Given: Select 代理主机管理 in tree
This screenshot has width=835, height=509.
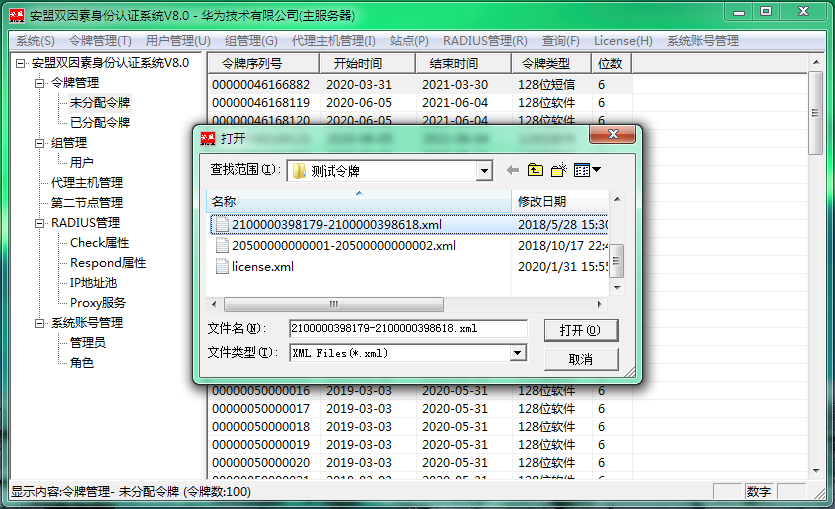Looking at the screenshot, I should coord(87,183).
